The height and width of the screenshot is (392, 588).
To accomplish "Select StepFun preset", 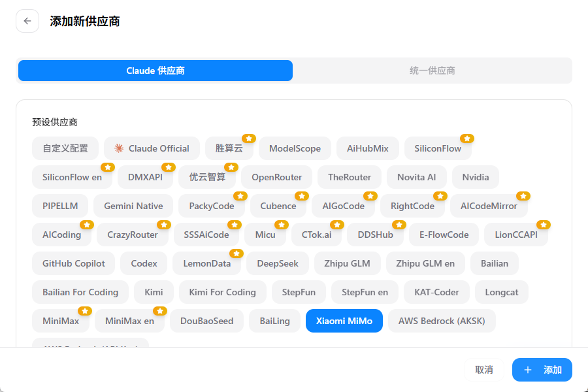I will tap(299, 292).
